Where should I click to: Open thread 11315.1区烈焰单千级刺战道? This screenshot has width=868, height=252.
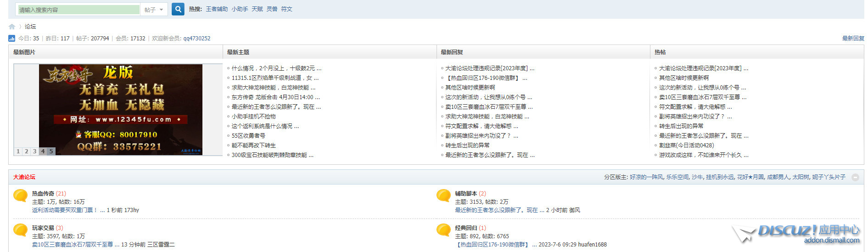(275, 78)
